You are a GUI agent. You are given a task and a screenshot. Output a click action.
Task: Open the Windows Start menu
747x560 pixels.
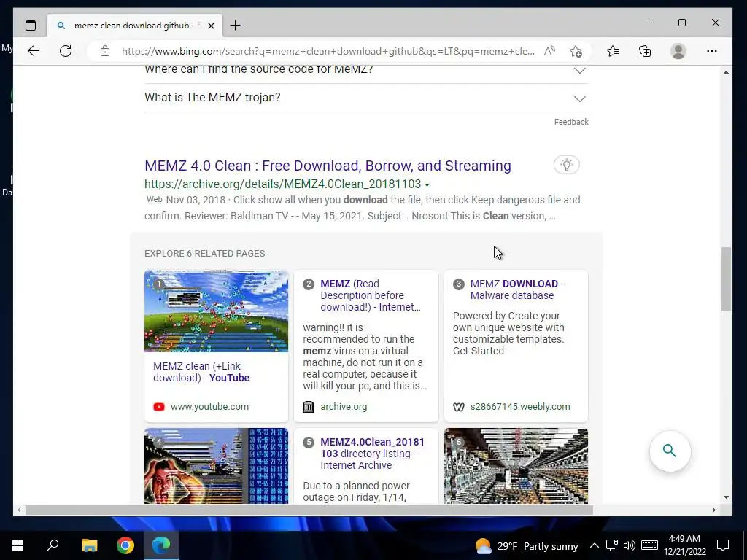click(x=18, y=545)
